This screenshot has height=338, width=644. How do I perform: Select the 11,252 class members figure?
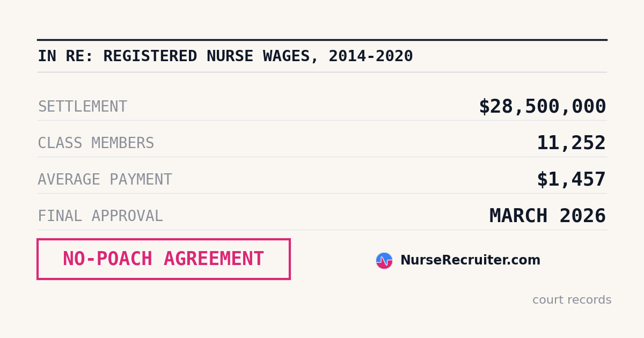(571, 143)
